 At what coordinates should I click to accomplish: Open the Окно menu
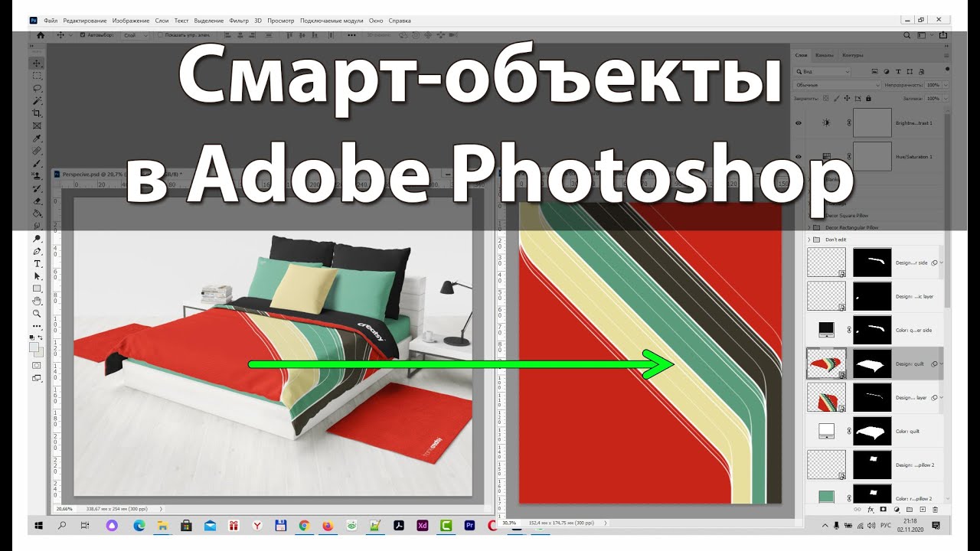(376, 21)
